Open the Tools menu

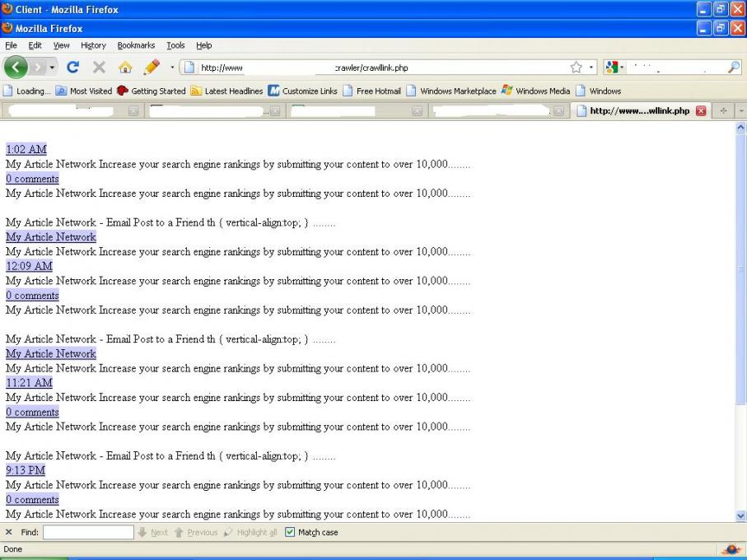[175, 45]
